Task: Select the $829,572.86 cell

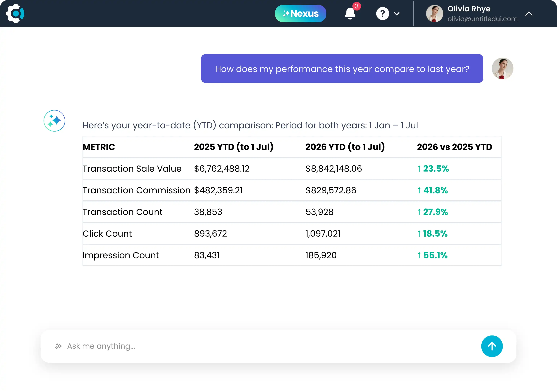Action: click(331, 190)
